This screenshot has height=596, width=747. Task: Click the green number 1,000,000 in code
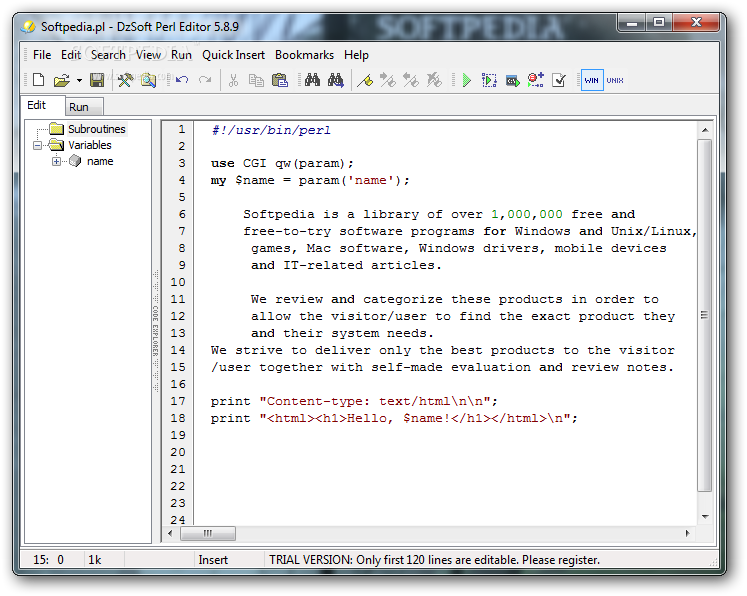(526, 214)
